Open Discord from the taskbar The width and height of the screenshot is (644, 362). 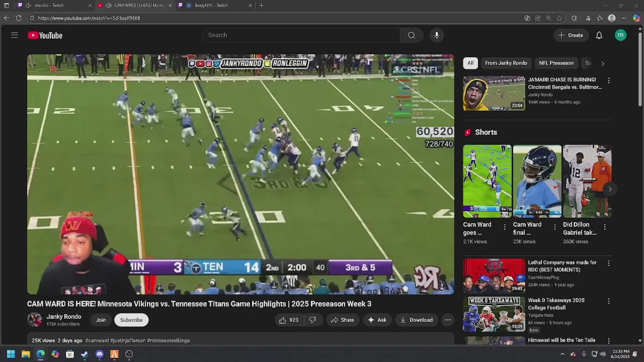point(100,354)
